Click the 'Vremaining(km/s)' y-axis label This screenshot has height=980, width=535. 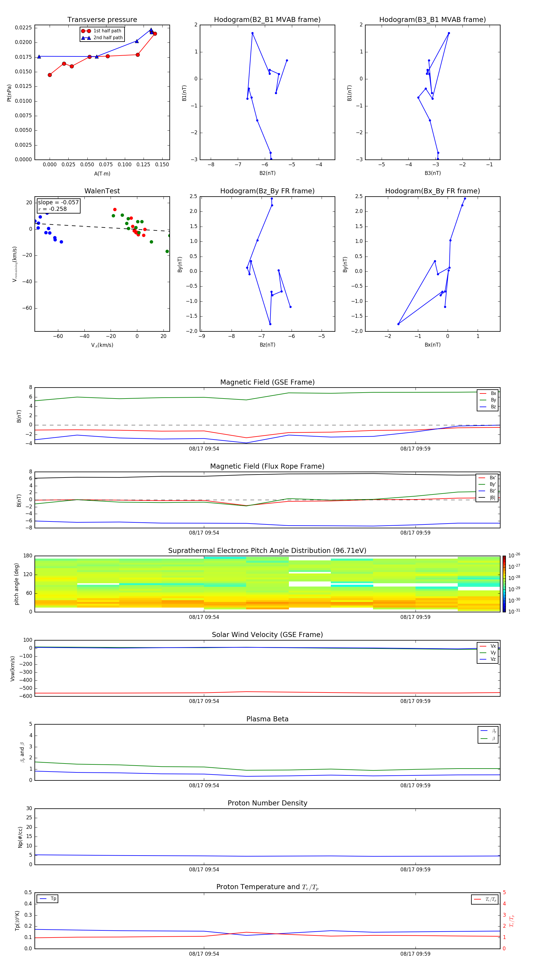[15, 264]
